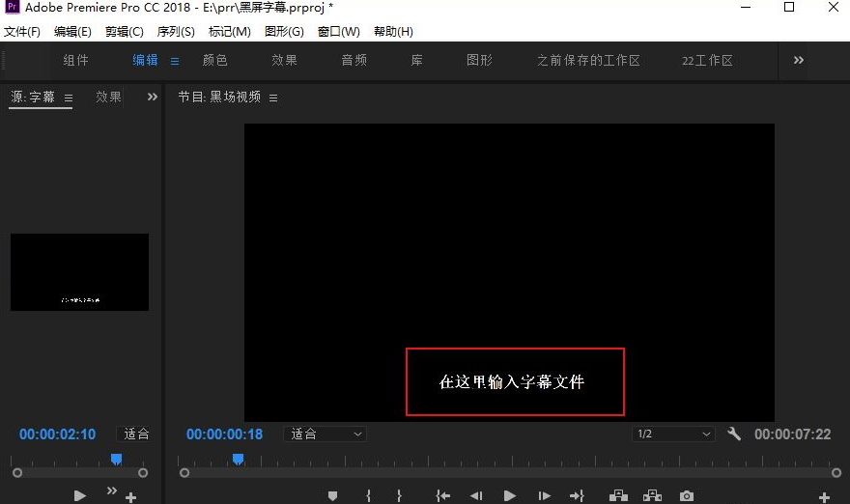Screen dimensions: 850x504
Task: Open the 帮助(H) menu
Action: 393,32
